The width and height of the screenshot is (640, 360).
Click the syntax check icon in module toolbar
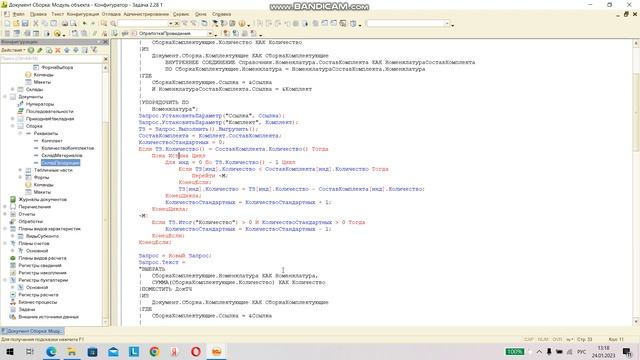pyautogui.click(x=115, y=33)
